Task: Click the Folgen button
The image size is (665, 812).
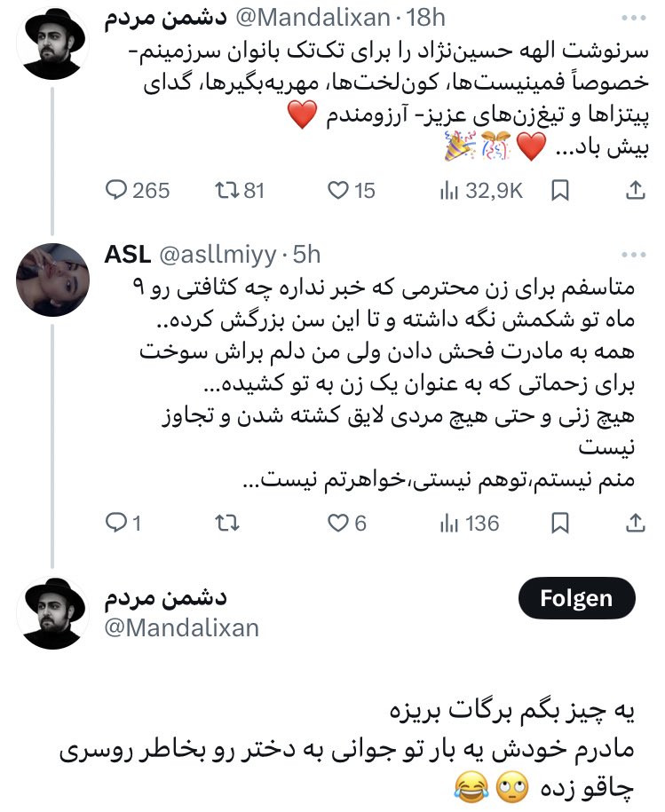Action: 576,598
